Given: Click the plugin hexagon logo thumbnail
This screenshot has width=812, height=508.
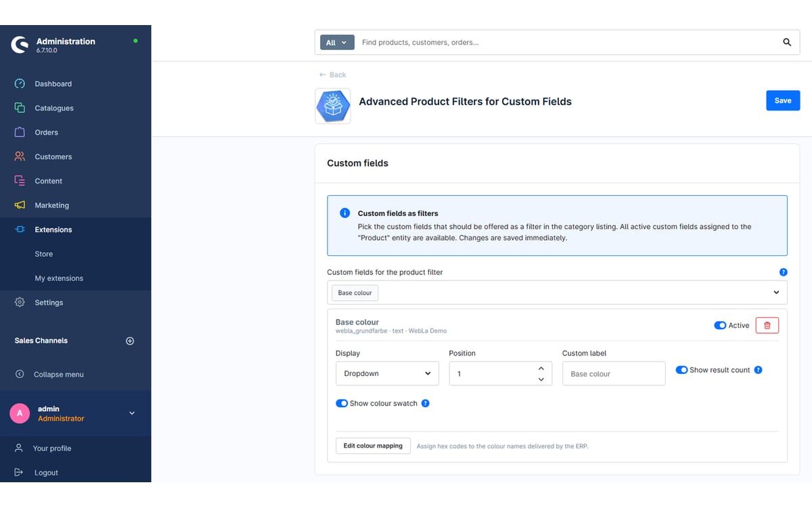Looking at the screenshot, I should click(333, 106).
